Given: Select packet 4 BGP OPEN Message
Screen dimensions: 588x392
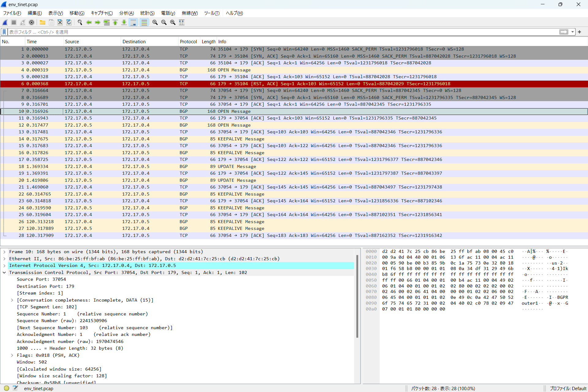Looking at the screenshot, I should pyautogui.click(x=294, y=70).
